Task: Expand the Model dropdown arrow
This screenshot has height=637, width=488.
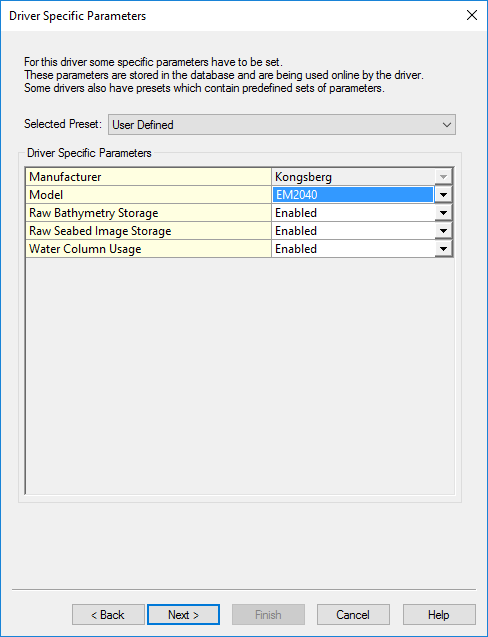Action: [443, 195]
